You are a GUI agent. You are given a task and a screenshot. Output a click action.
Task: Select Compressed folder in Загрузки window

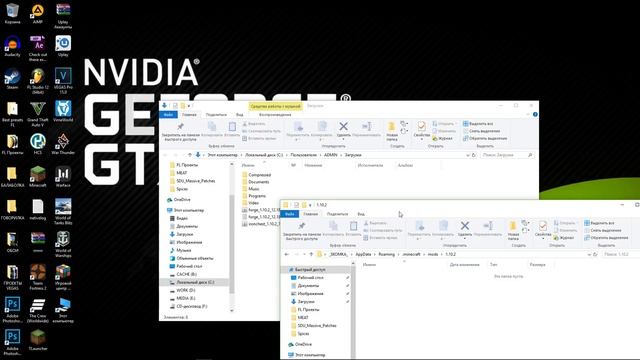pos(256,175)
